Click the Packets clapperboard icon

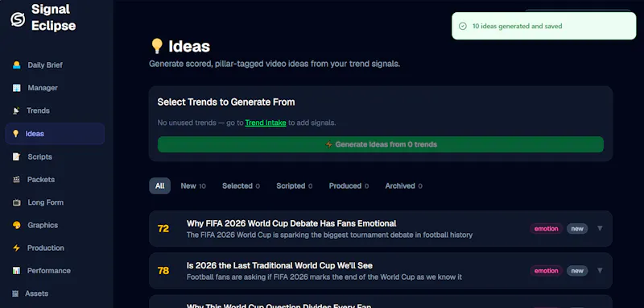pyautogui.click(x=16, y=179)
